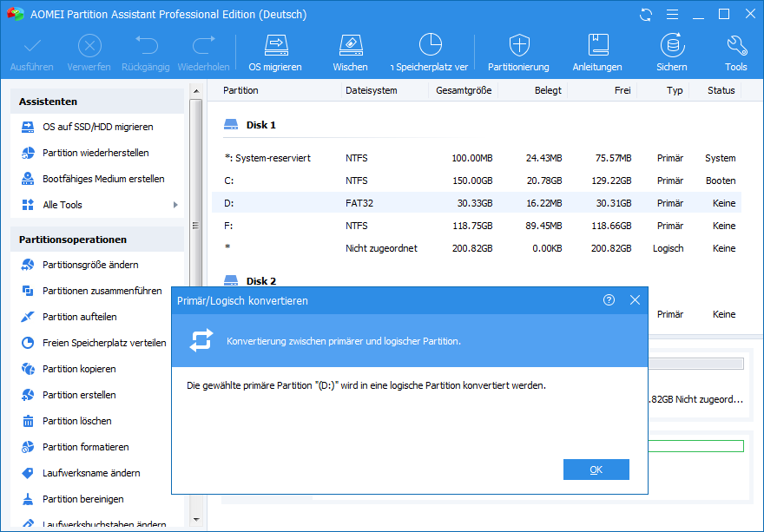Choose Partition löschen operation
Screen dimensions: 764x532
[x=77, y=421]
